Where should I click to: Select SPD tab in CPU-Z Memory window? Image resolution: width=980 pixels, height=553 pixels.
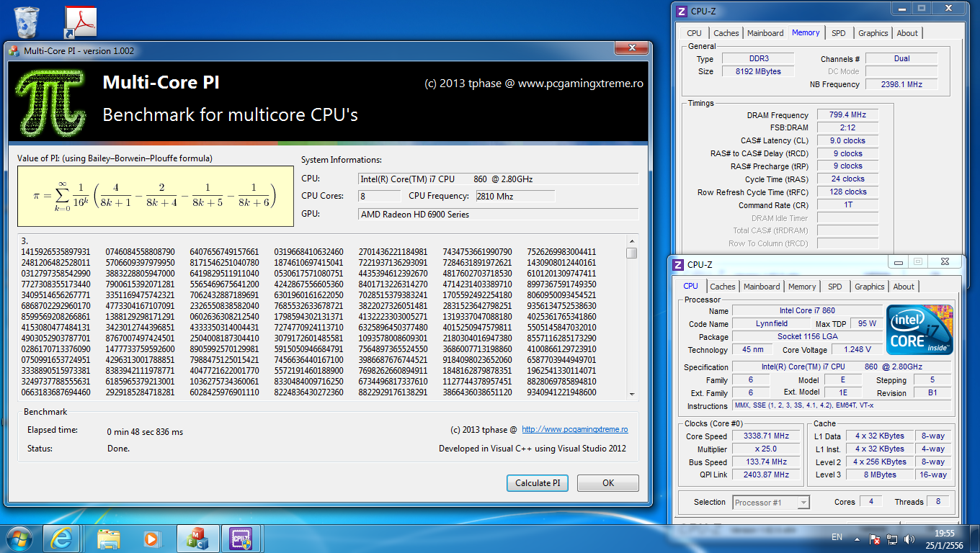[838, 33]
